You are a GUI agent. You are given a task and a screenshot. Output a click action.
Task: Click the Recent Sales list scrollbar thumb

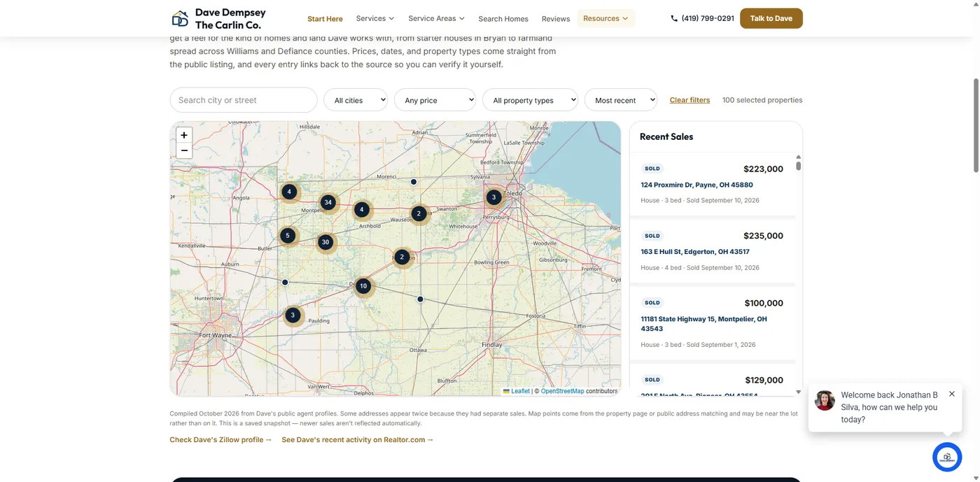coord(798,166)
